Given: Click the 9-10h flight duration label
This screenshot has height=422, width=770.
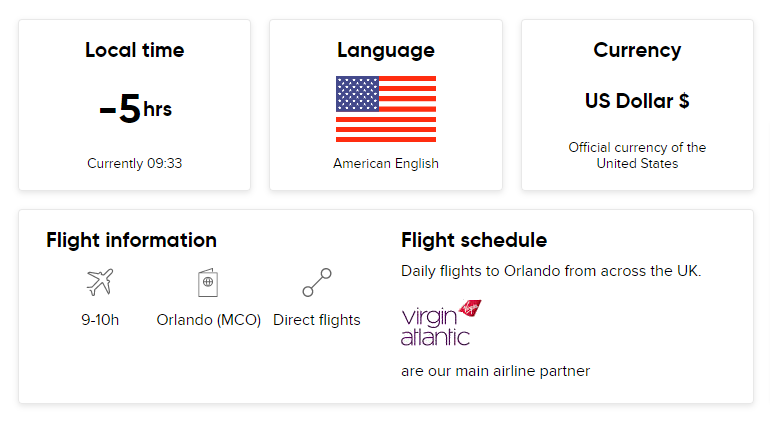Looking at the screenshot, I should pos(100,320).
